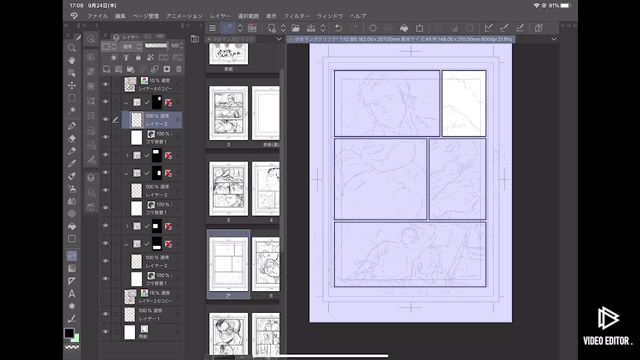This screenshot has width=640, height=360.
Task: Open the ウィンドウ menu
Action: pyautogui.click(x=330, y=16)
